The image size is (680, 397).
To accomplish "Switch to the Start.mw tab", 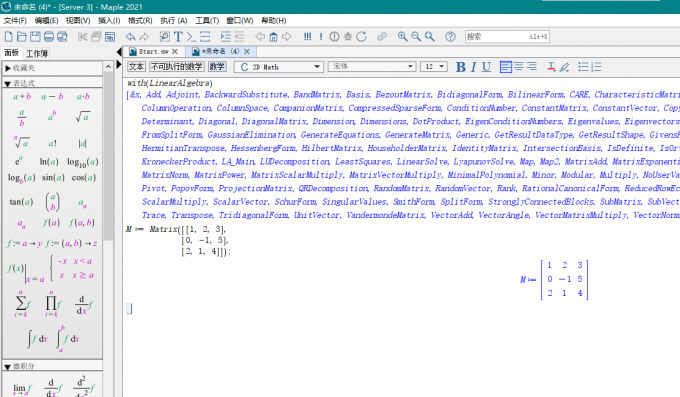I will 153,52.
